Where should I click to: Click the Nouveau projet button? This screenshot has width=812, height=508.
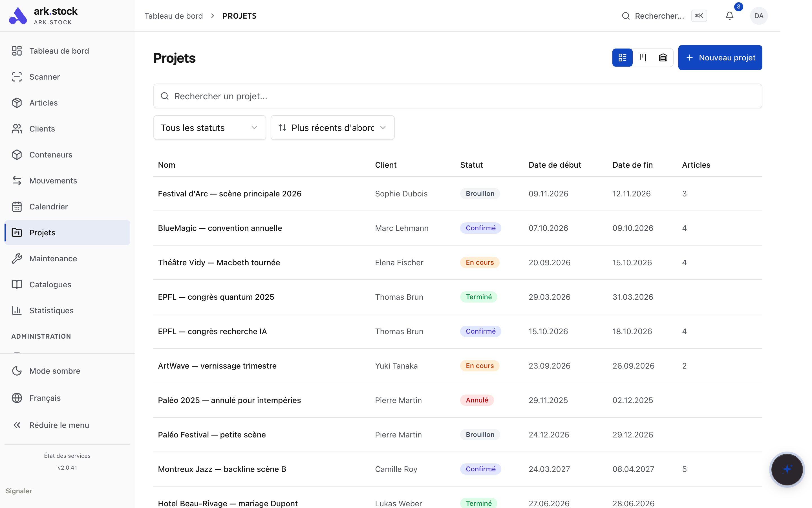(720, 58)
